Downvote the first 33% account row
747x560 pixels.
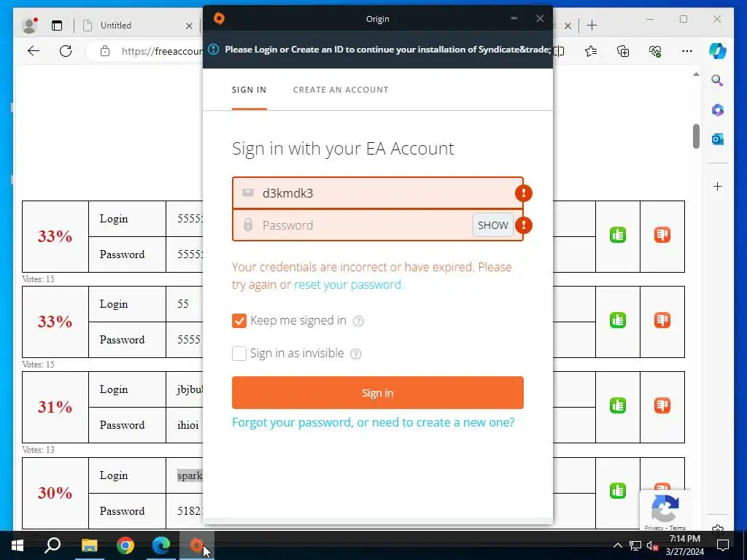click(x=662, y=235)
